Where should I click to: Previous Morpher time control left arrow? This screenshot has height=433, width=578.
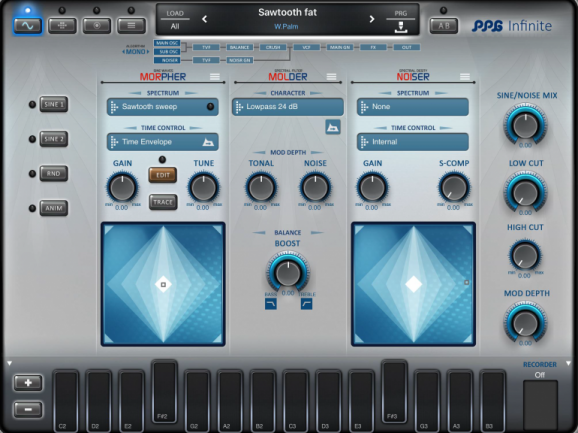(130, 128)
